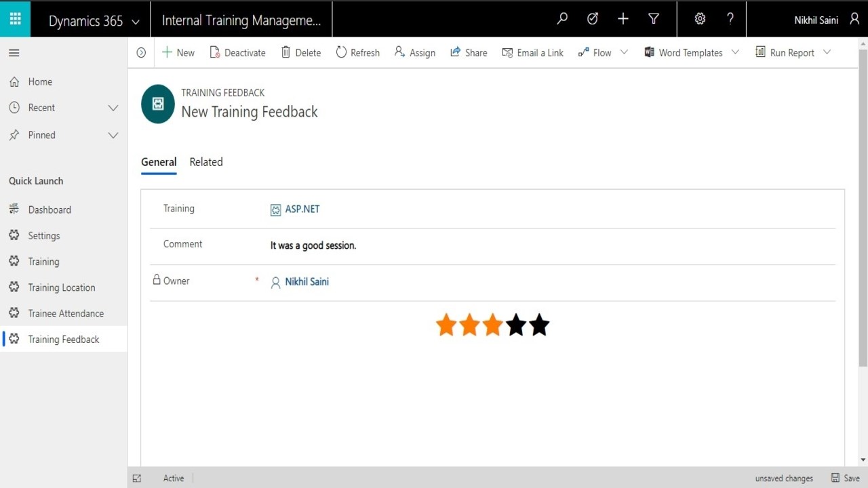Viewport: 868px width, 488px height.
Task: Click the user profile person icon
Action: click(854, 20)
